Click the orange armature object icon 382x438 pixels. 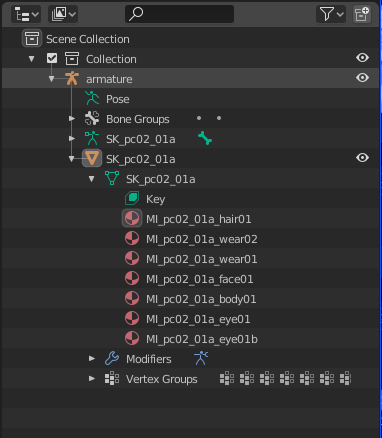[x=72, y=79]
